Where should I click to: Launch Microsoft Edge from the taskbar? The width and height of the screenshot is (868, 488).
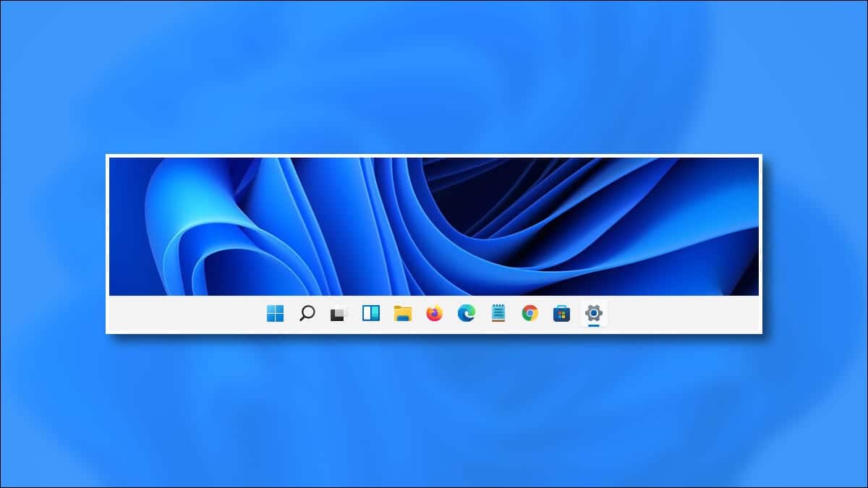[466, 313]
